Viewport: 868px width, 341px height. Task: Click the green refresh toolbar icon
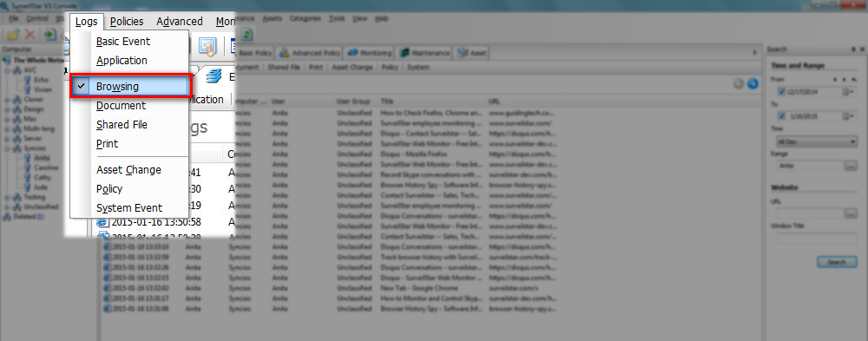point(247,35)
